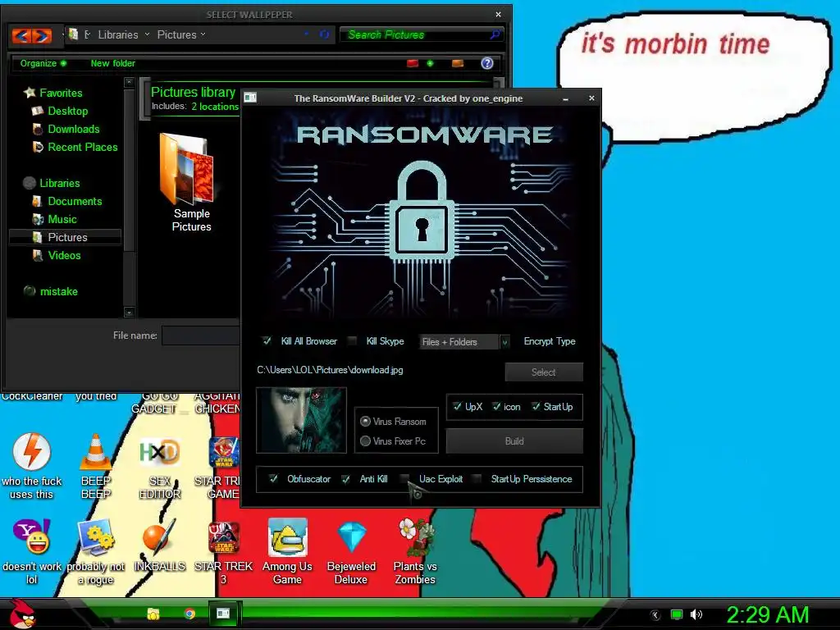The height and width of the screenshot is (630, 840).
Task: Click the help question mark icon
Action: (487, 63)
